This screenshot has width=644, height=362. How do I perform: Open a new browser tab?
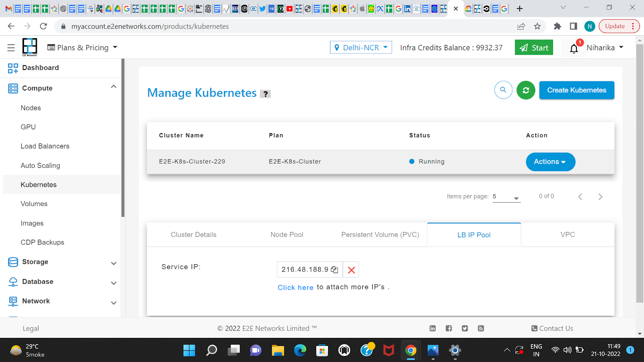(x=520, y=8)
